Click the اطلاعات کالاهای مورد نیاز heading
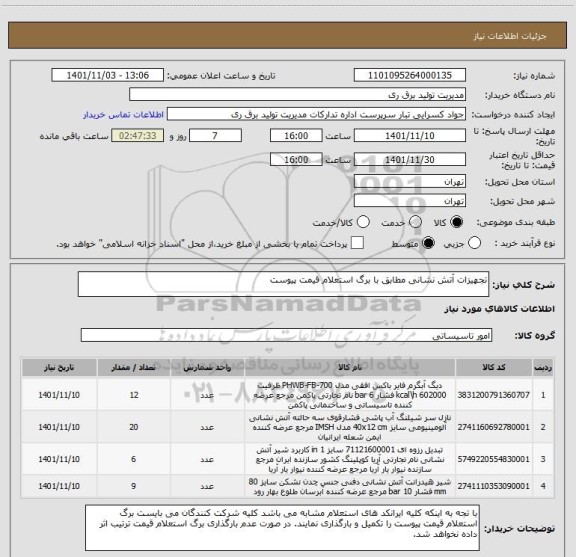The width and height of the screenshot is (576, 557). coord(500,309)
